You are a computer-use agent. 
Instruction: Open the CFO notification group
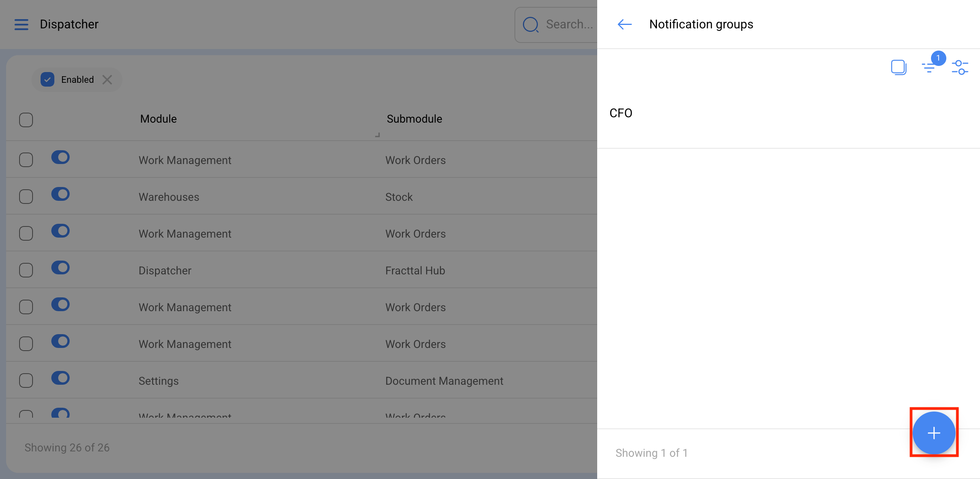click(789, 113)
